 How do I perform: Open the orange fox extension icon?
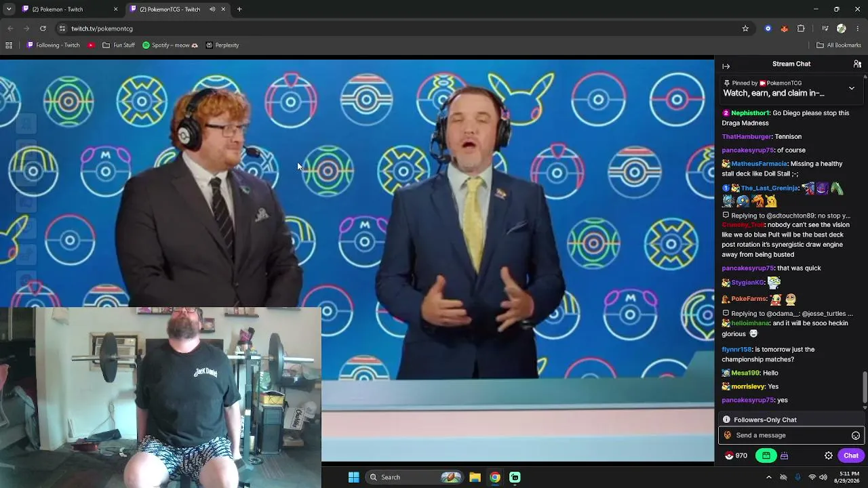tap(785, 28)
